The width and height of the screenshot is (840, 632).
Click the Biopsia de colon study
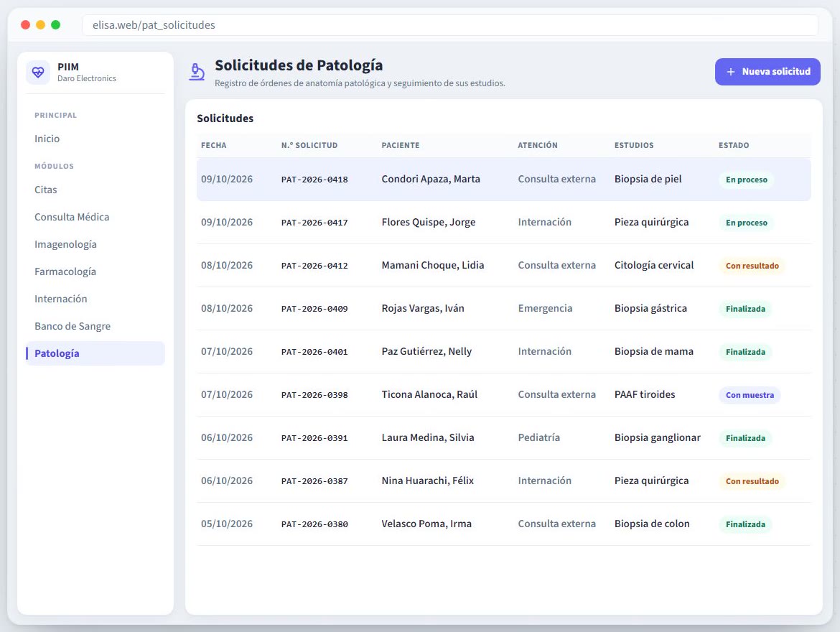652,524
